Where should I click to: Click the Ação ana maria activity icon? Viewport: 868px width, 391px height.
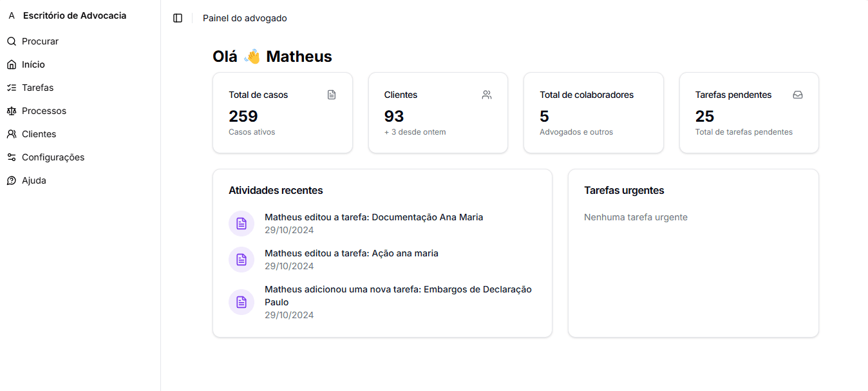click(x=241, y=259)
